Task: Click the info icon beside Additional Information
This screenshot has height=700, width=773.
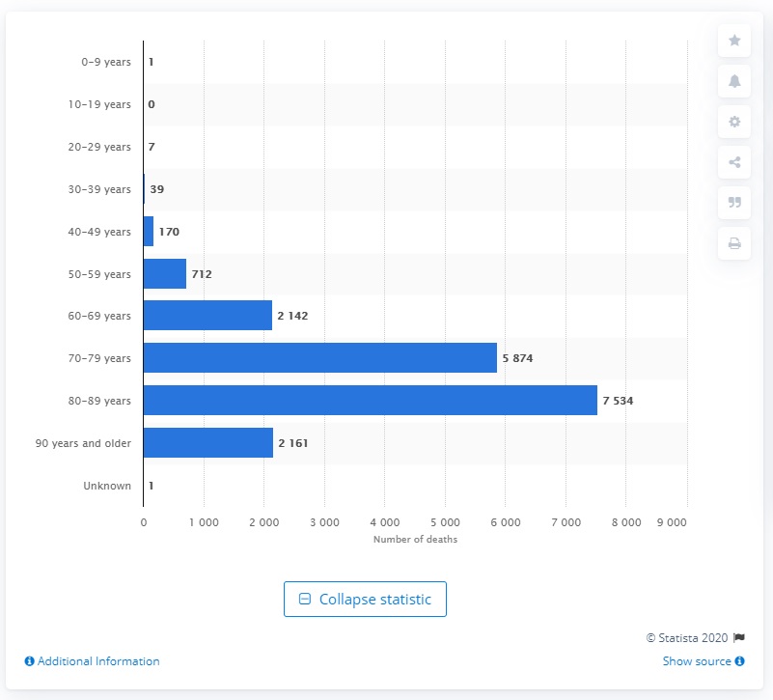Action: point(30,661)
